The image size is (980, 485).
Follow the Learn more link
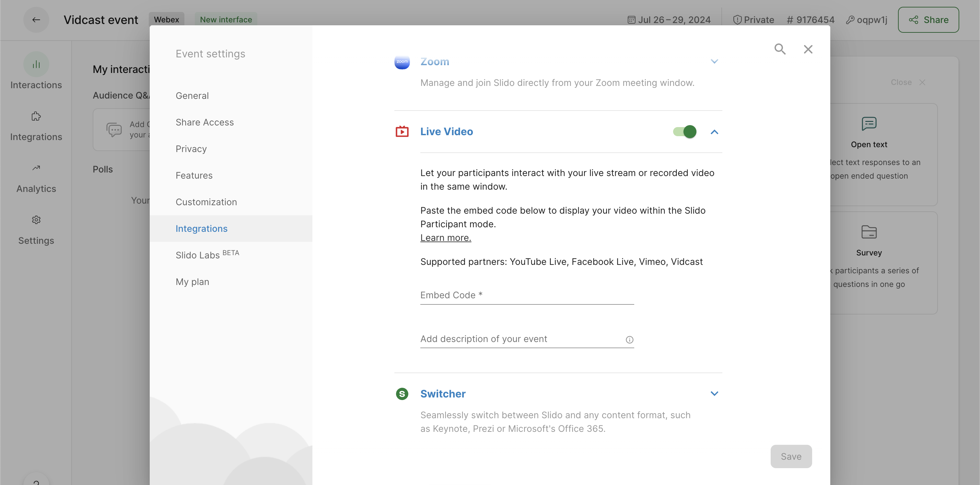pyautogui.click(x=446, y=238)
